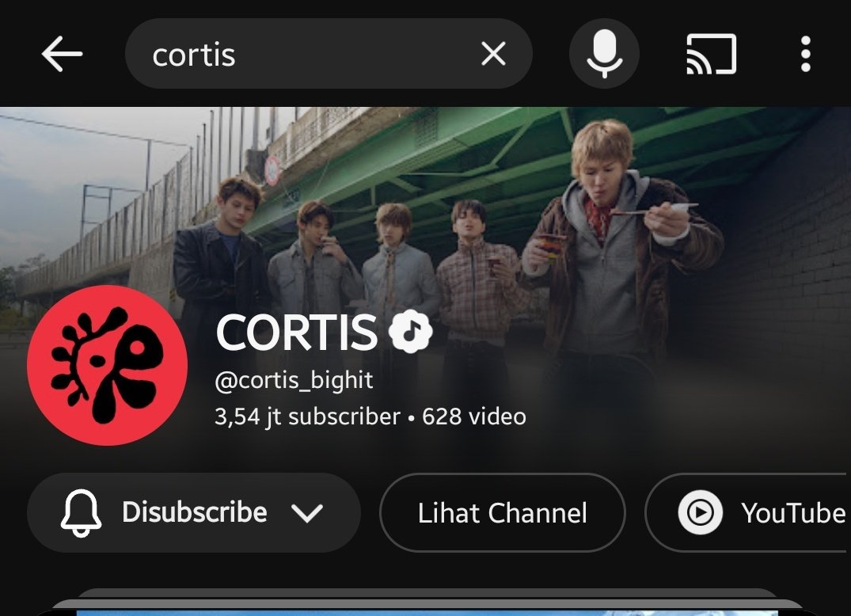The height and width of the screenshot is (616, 851).
Task: Open the three-dot more options menu
Action: (x=805, y=54)
